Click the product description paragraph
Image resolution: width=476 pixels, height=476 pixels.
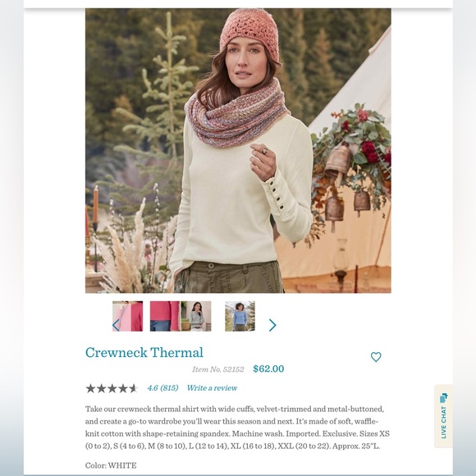pyautogui.click(x=237, y=428)
